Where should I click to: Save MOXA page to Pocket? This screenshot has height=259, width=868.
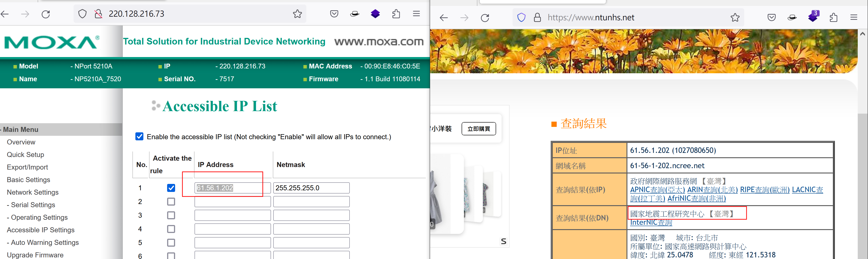coord(334,14)
